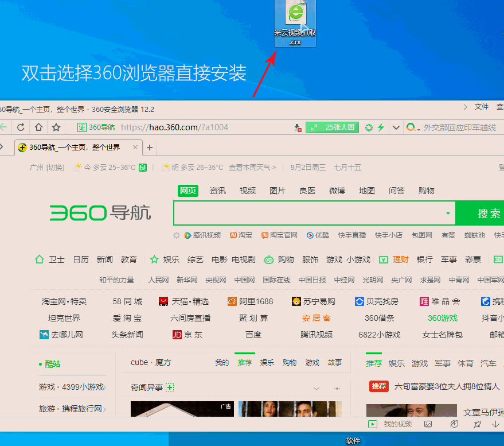Switch search category to 视频

(248, 191)
